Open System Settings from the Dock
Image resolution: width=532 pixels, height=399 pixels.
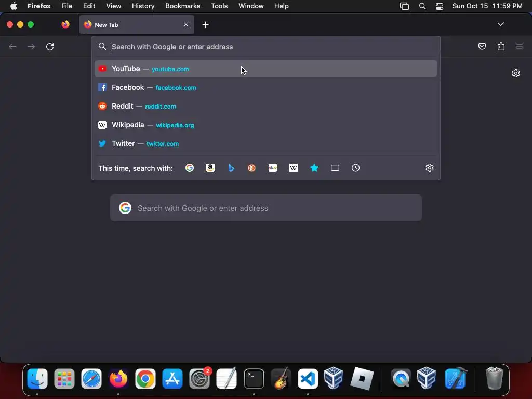(x=199, y=379)
